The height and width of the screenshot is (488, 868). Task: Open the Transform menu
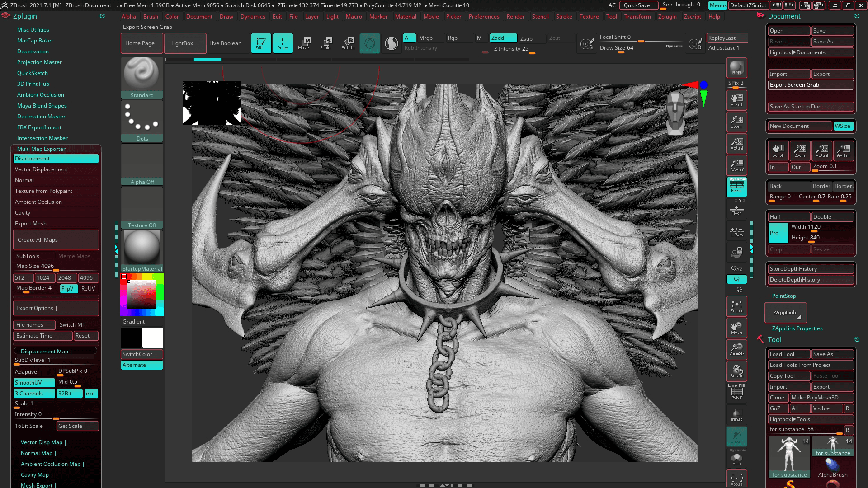[x=637, y=17]
